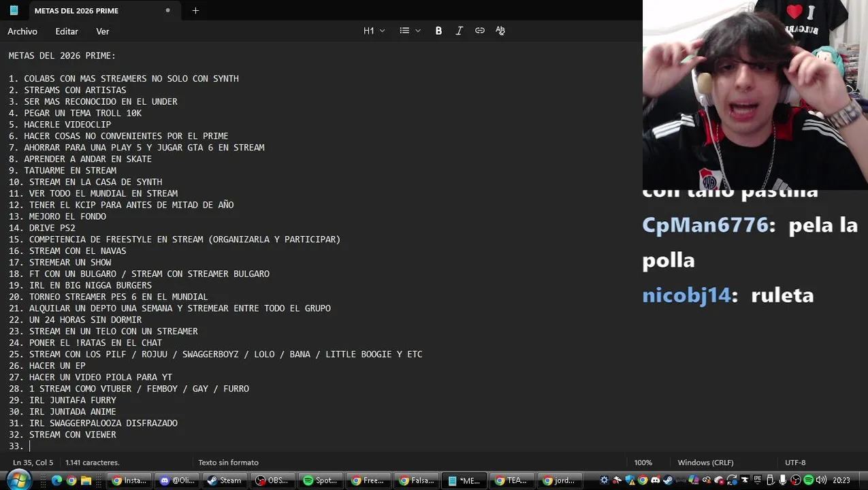Click line 26 HACER UN EP
The image size is (868, 490).
tap(47, 365)
